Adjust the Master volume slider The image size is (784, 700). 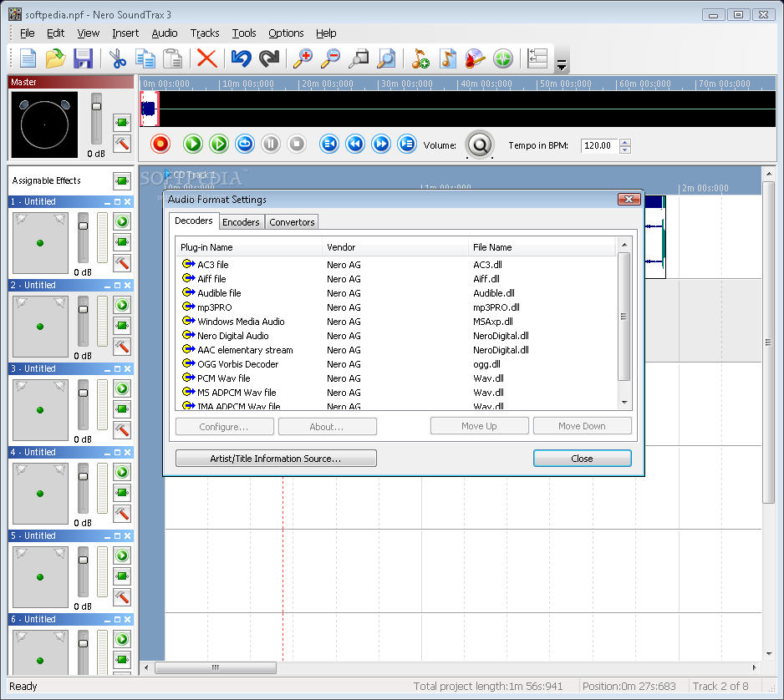pos(96,106)
